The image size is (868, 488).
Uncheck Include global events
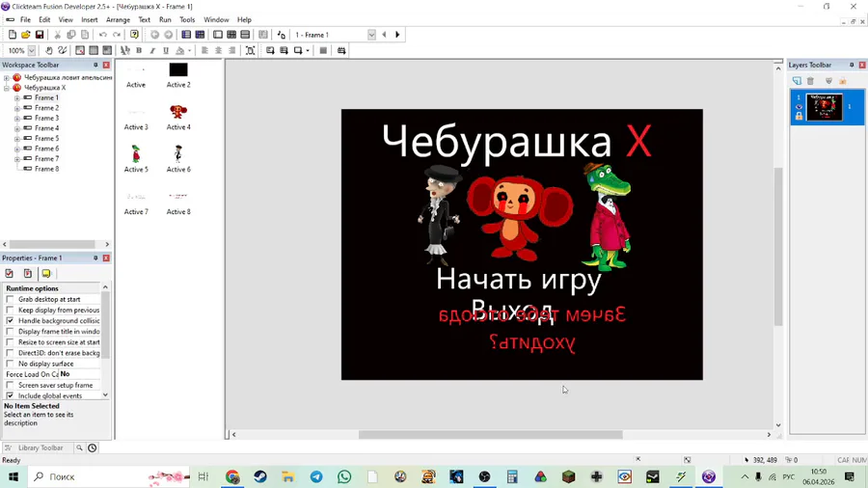coord(10,395)
